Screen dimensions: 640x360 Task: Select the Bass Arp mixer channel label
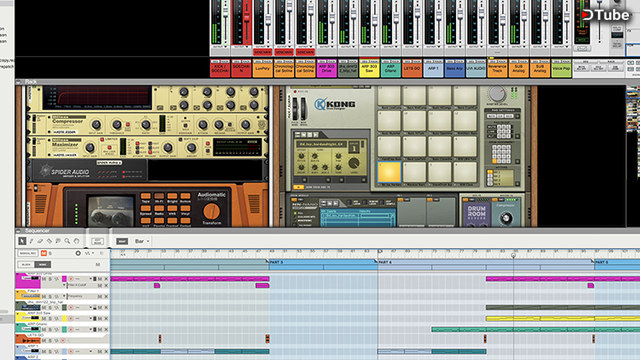click(454, 69)
